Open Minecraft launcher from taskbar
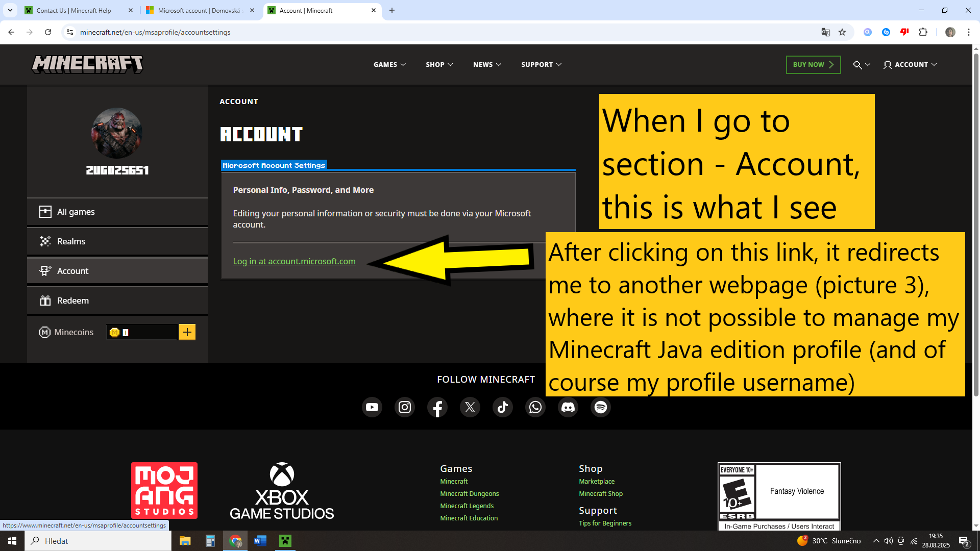Viewport: 980px width, 551px height. 285,541
